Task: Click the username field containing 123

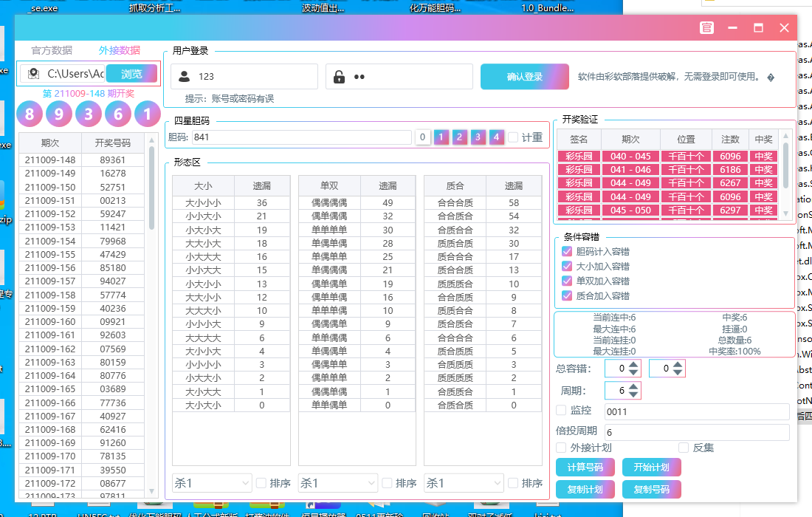Action: [244, 77]
